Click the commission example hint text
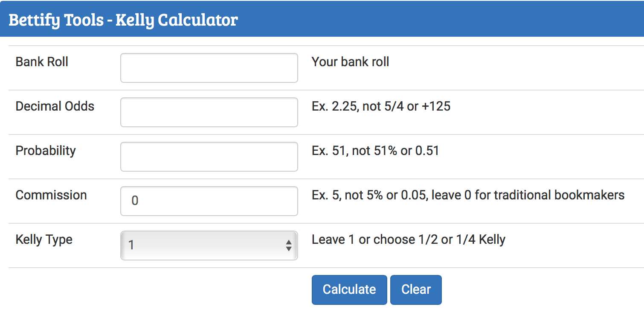 pyautogui.click(x=468, y=195)
